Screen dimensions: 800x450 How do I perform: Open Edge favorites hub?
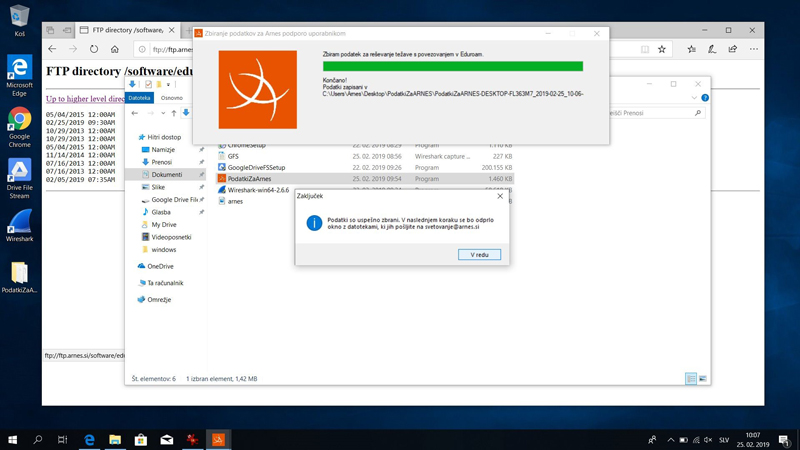pyautogui.click(x=691, y=49)
